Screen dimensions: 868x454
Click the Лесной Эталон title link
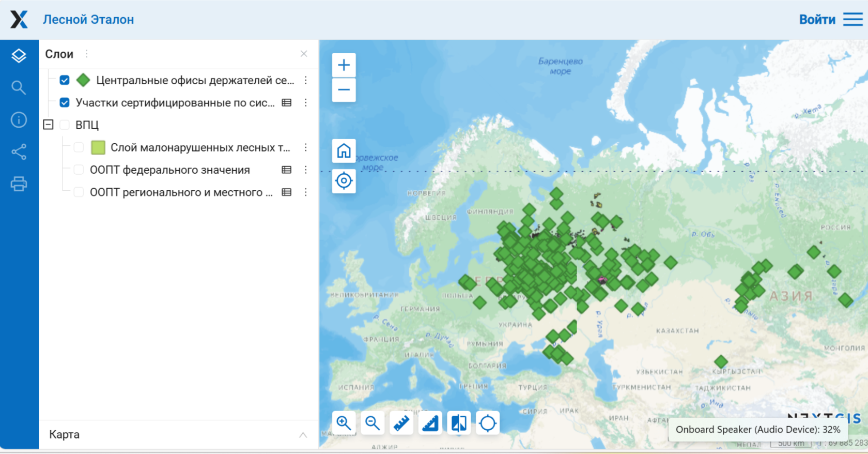88,20
